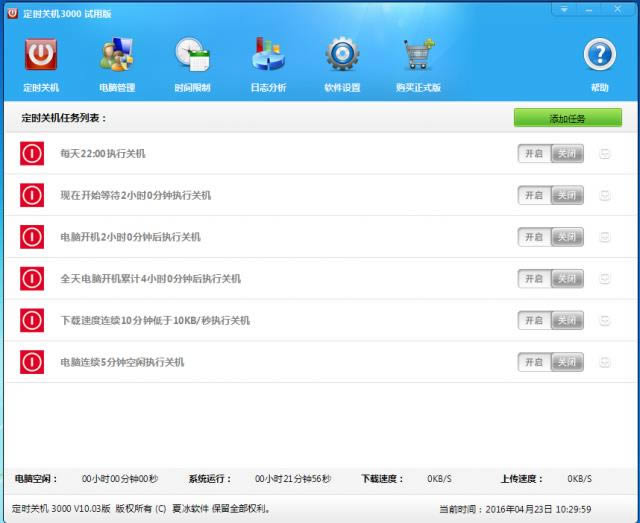Click the 当前时间 2016年04月23日 readout

[515, 509]
